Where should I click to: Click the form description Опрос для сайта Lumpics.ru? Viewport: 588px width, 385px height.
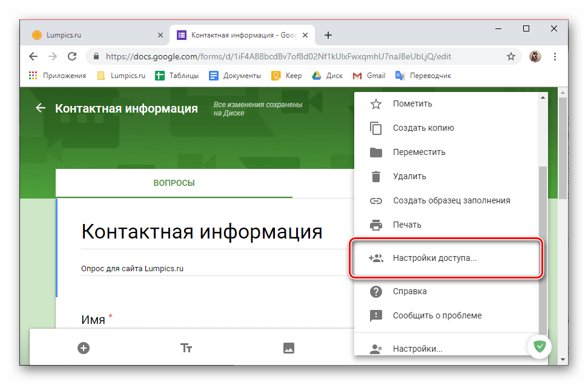[133, 268]
